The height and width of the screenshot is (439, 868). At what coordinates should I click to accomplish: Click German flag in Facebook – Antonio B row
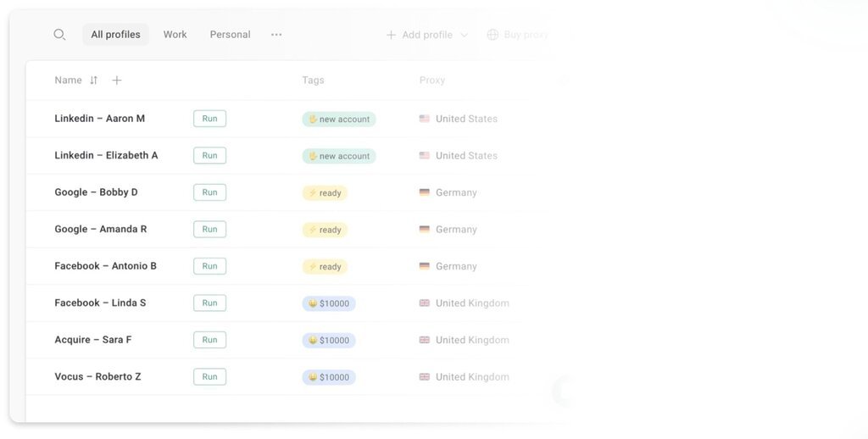click(x=425, y=266)
